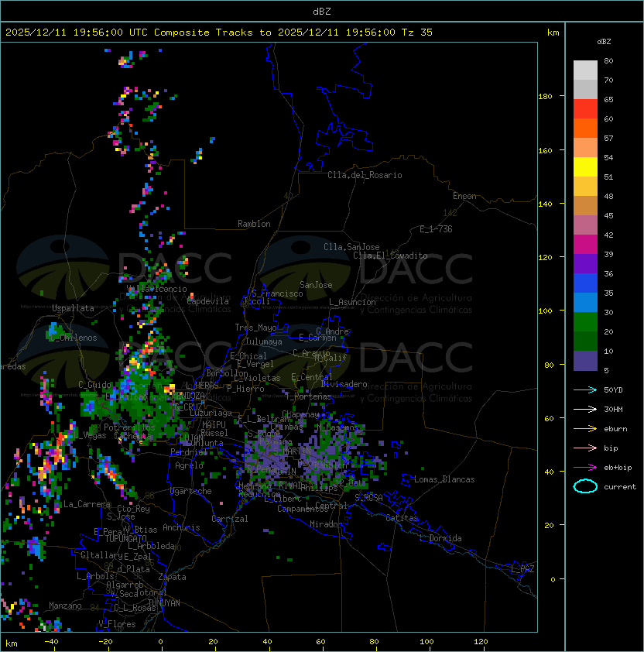Click the 180 tick on vertical km axis
The height and width of the screenshot is (652, 644).
(x=545, y=96)
